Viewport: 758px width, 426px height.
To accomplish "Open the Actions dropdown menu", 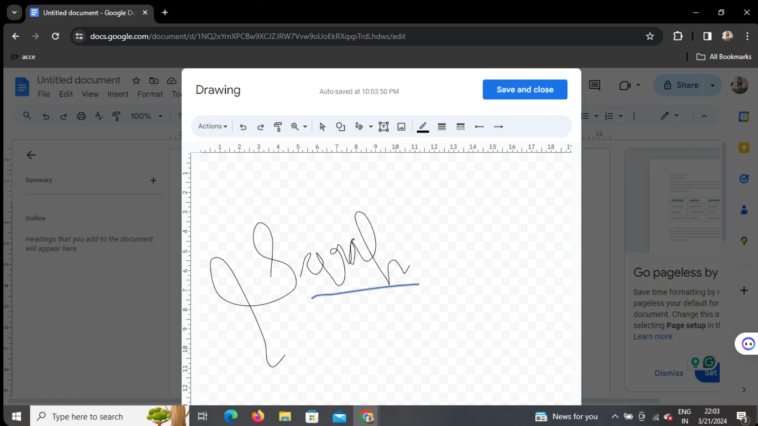I will click(x=212, y=127).
